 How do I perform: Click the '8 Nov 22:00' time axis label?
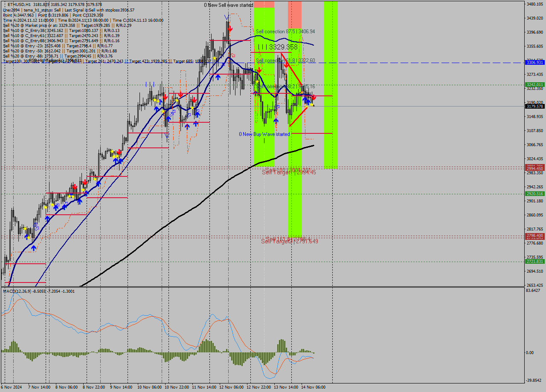(x=93, y=387)
